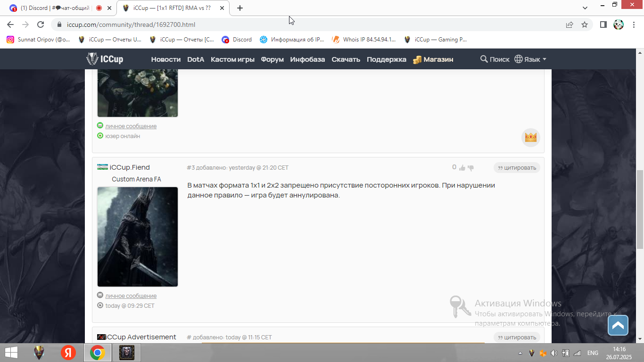This screenshot has height=362, width=644.
Task: Open the Информация об IP bookmark
Action: pyautogui.click(x=292, y=40)
